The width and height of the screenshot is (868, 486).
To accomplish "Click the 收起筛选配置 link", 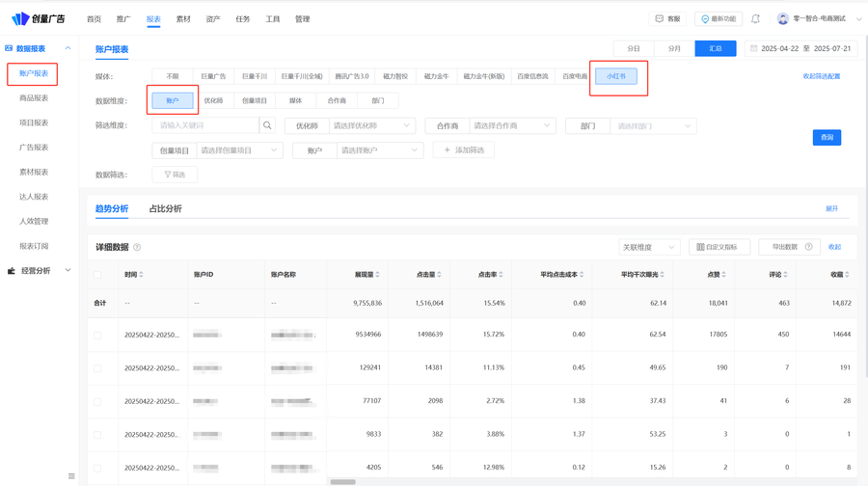I will coord(822,76).
